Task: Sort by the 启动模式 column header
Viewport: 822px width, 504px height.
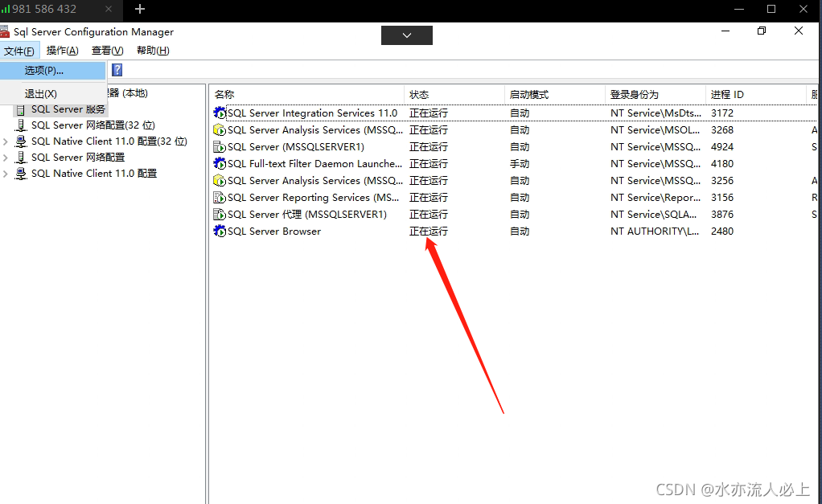Action: click(x=555, y=94)
